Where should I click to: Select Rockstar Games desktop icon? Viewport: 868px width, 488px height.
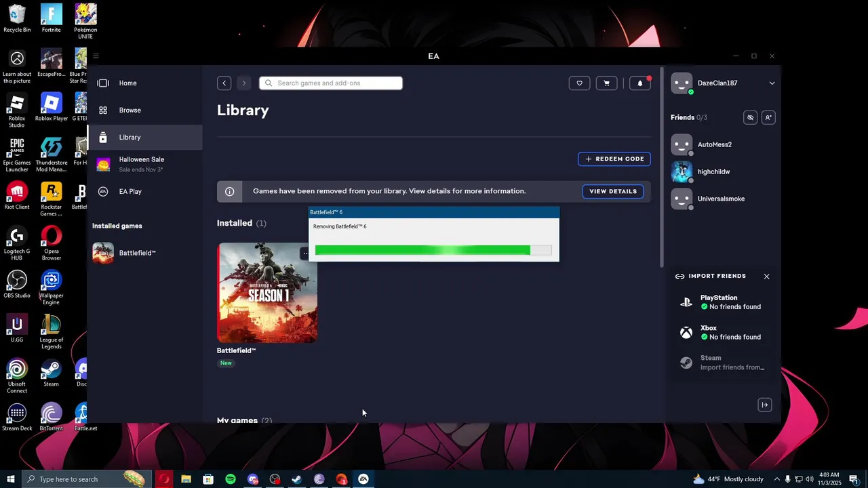pos(51,199)
